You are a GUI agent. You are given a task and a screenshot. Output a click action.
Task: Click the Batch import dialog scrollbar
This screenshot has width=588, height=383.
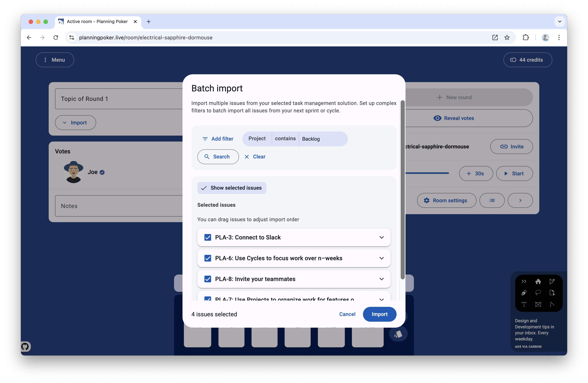[403, 190]
